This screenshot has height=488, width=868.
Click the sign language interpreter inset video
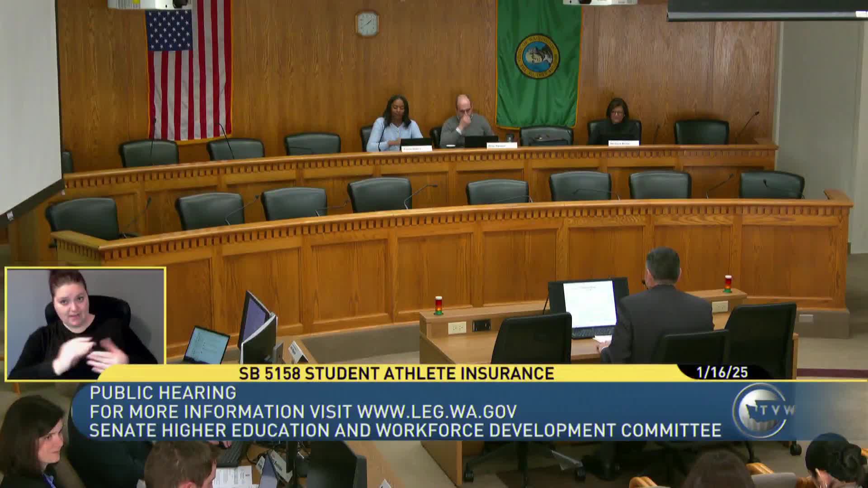[85, 324]
